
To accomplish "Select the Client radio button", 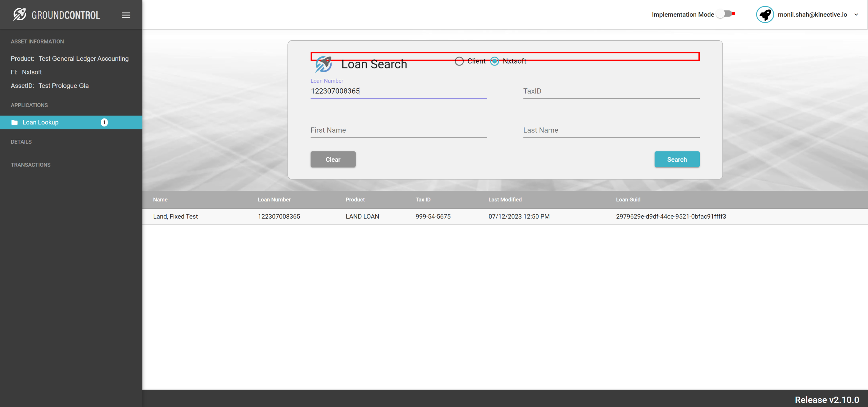I will (459, 61).
